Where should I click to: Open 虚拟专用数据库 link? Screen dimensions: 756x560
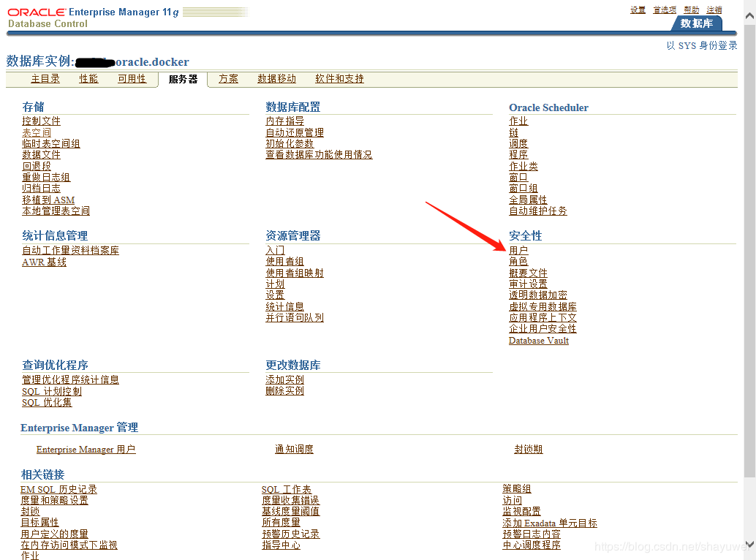coord(543,307)
